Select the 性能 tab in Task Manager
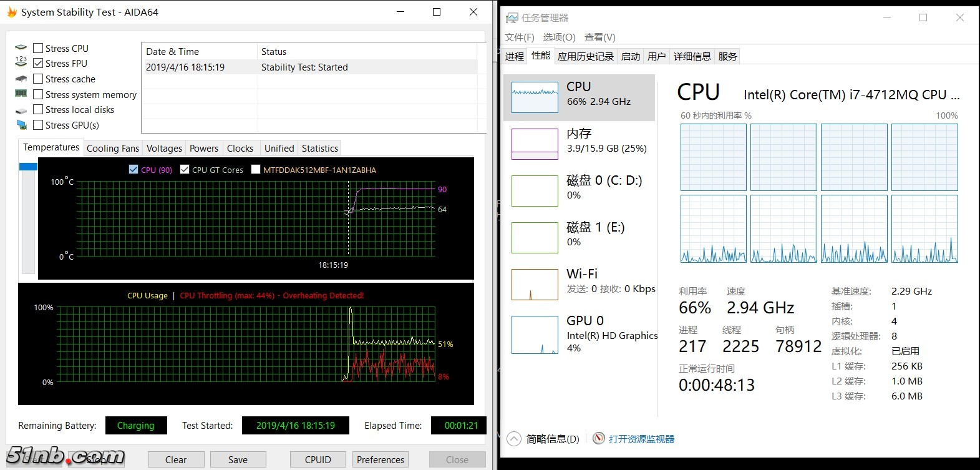 pyautogui.click(x=541, y=56)
